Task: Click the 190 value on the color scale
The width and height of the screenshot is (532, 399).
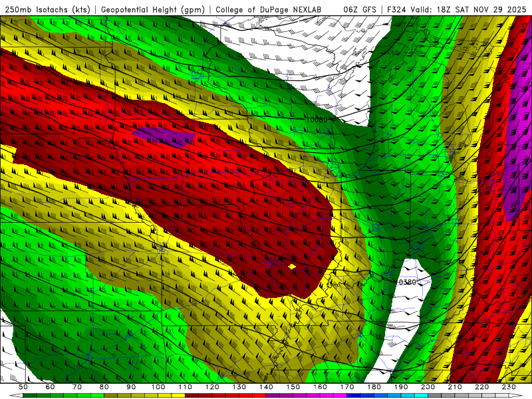Action: click(401, 387)
